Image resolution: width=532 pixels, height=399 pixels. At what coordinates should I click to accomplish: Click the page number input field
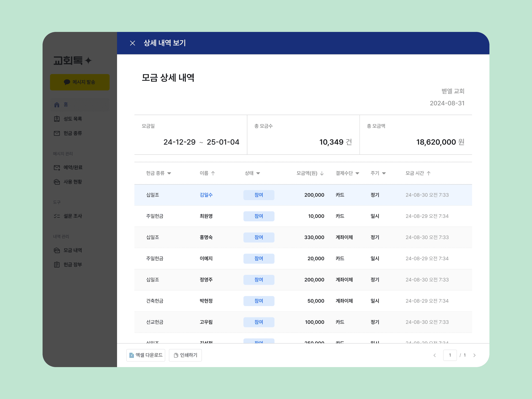point(450,355)
